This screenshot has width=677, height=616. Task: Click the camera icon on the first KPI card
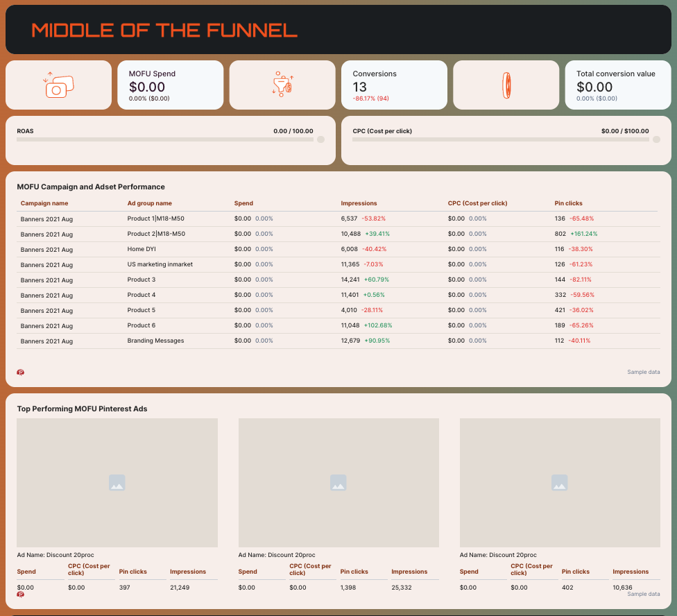pyautogui.click(x=58, y=84)
